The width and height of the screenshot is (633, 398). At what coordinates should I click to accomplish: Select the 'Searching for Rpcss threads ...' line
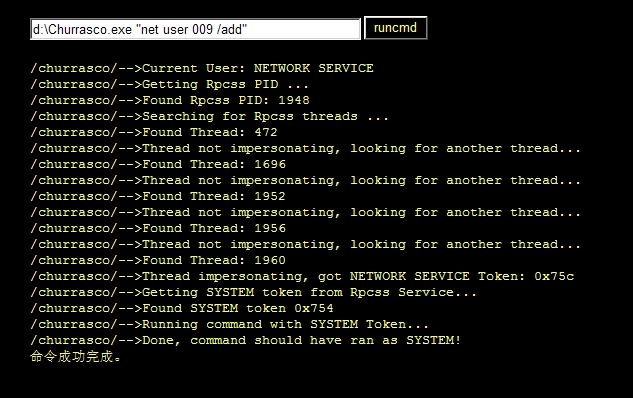coord(209,116)
